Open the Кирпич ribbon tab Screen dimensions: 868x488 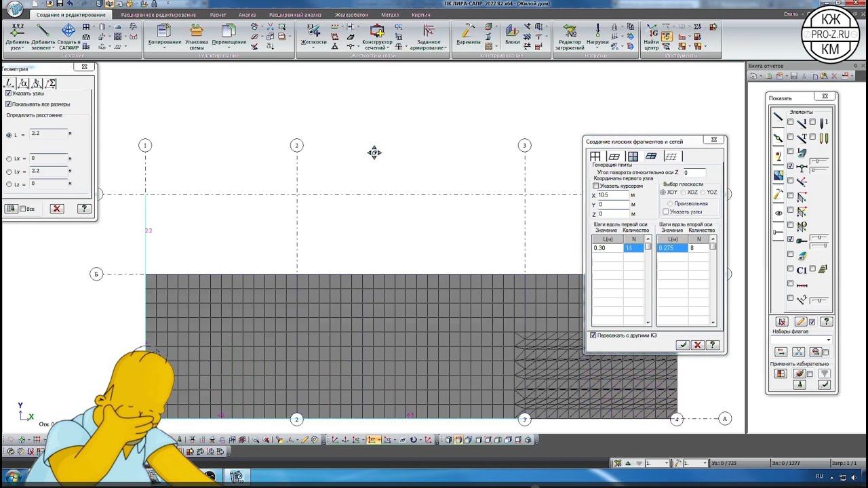[420, 14]
